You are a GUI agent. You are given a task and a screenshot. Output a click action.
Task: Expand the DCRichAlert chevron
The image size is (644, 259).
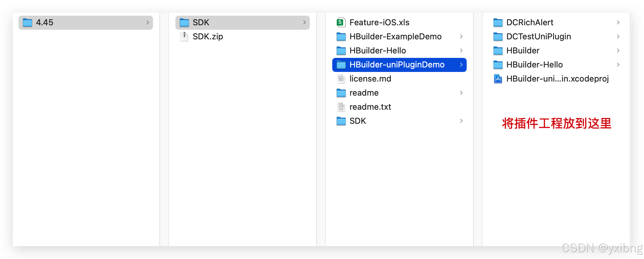coord(618,22)
